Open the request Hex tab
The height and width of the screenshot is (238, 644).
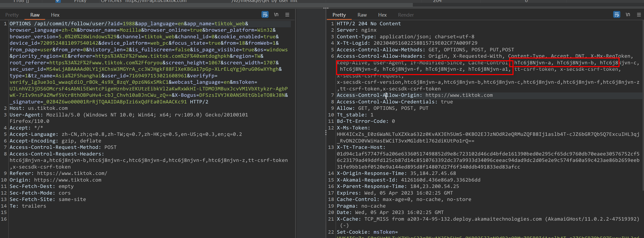(x=55, y=15)
